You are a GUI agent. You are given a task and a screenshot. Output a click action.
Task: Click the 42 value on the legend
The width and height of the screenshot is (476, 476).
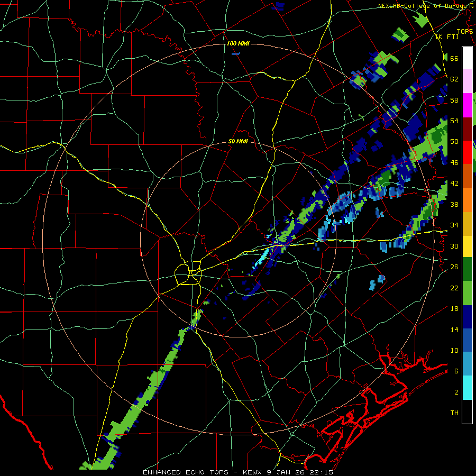point(454,184)
